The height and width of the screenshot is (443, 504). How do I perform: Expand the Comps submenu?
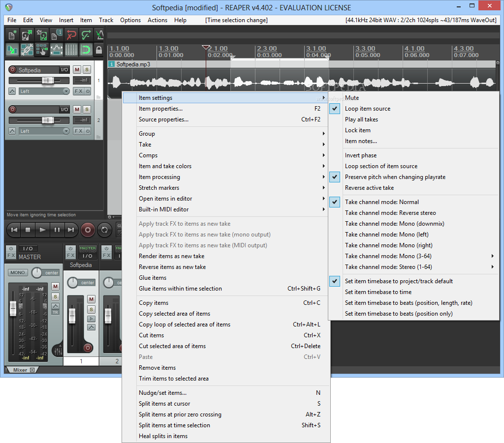coord(225,155)
